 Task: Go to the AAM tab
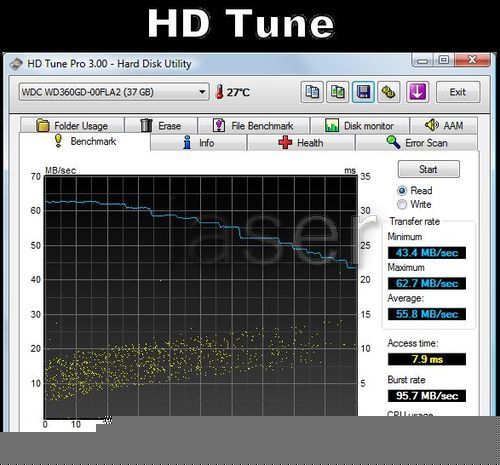[x=444, y=126]
